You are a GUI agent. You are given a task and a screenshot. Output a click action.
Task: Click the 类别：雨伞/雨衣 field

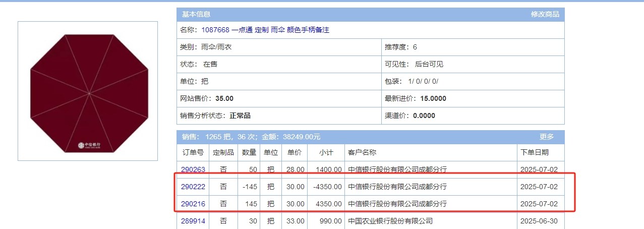pyautogui.click(x=279, y=47)
